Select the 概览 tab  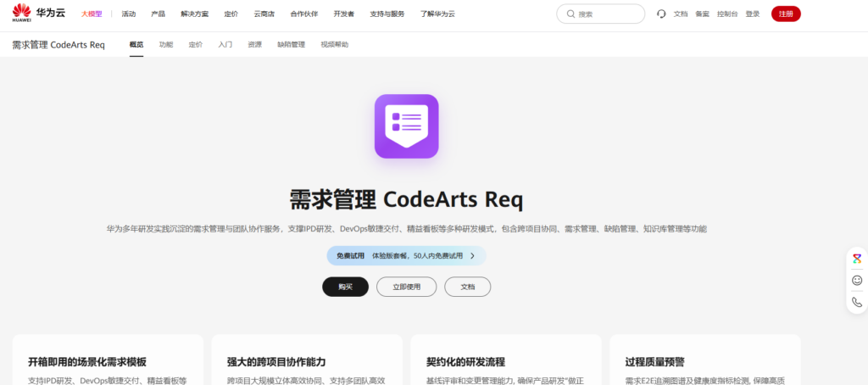pyautogui.click(x=136, y=44)
